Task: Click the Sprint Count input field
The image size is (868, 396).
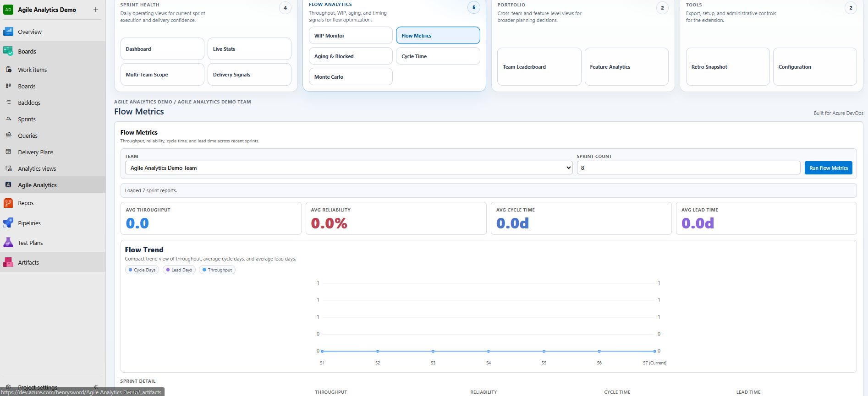Action: pyautogui.click(x=688, y=168)
